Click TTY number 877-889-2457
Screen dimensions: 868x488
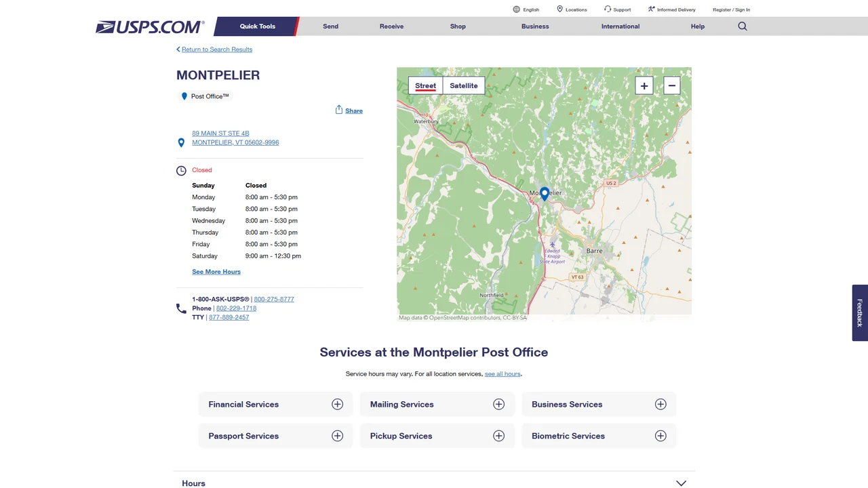tap(229, 317)
